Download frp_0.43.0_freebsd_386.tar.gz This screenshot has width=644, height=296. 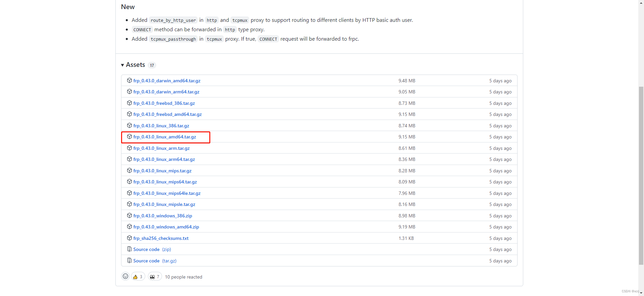pyautogui.click(x=164, y=103)
